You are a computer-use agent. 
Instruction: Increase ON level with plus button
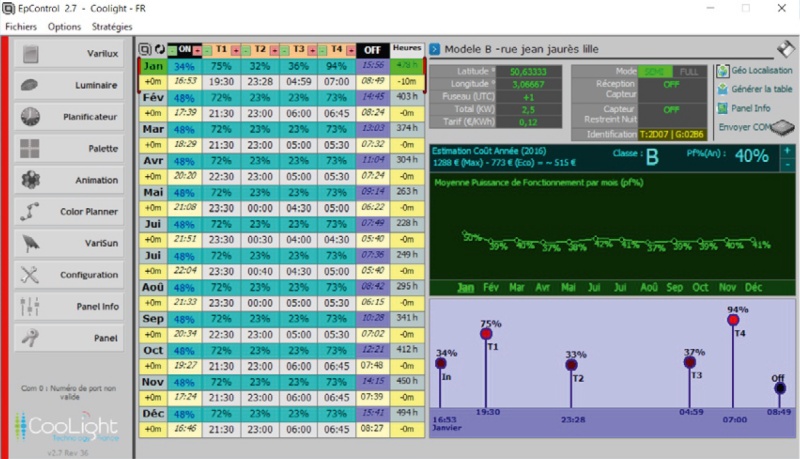(197, 50)
